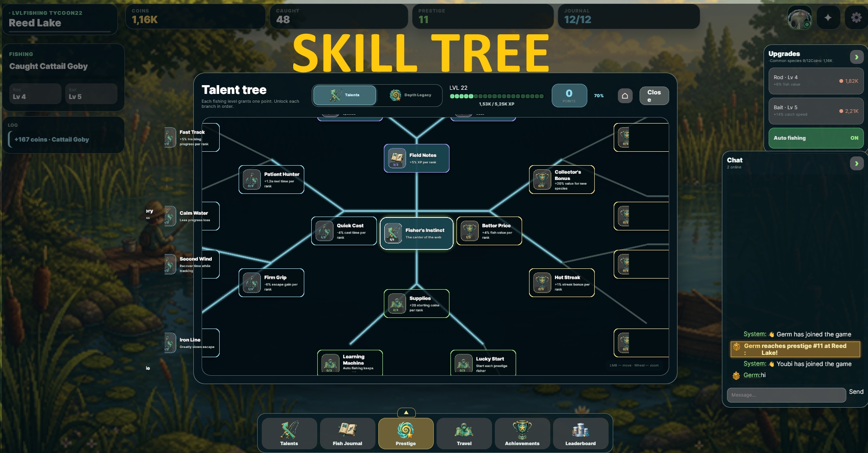Screen dimensions: 868x453
Task: Collapse the Chat panel arrow
Action: pyautogui.click(x=856, y=163)
